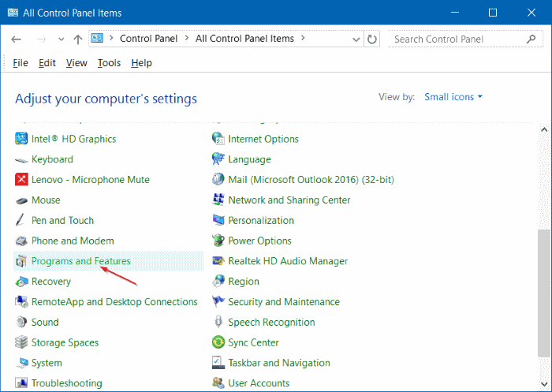
Task: Click the Region globe icon
Action: point(218,281)
